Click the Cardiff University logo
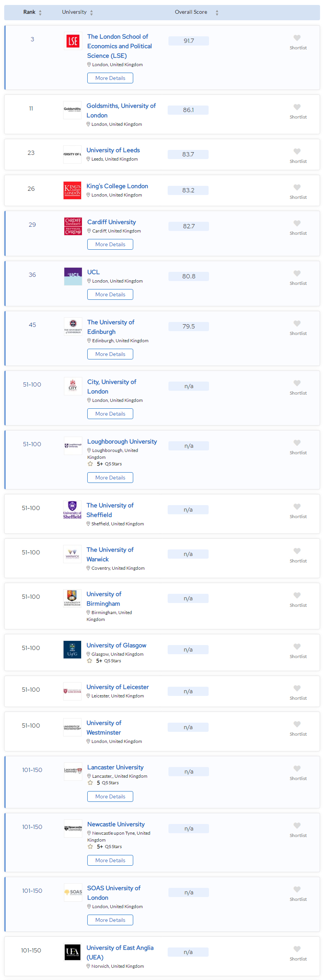Viewport: 325px width, 980px height. [73, 226]
